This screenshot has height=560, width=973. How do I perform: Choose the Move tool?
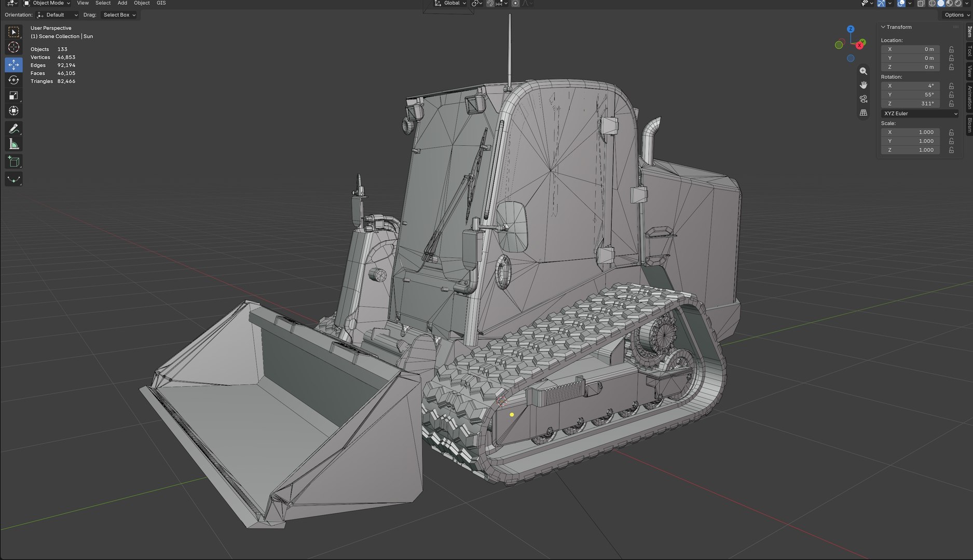[14, 65]
